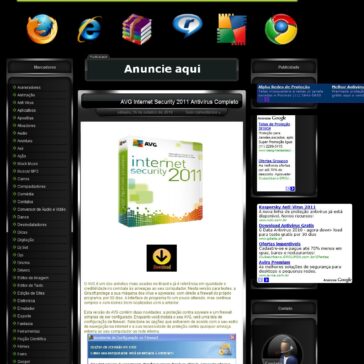Screen dimensions: 364x364
Task: Open the Black Music category
Action: click(27, 164)
